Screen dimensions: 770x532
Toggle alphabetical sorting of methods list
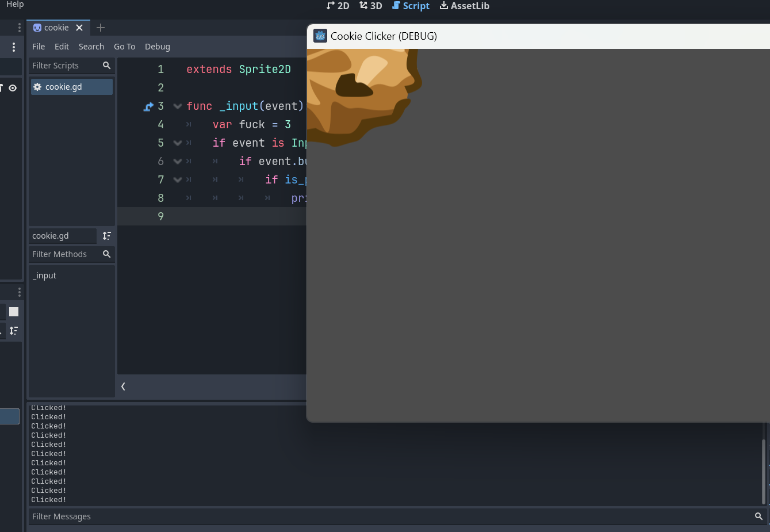pos(107,236)
